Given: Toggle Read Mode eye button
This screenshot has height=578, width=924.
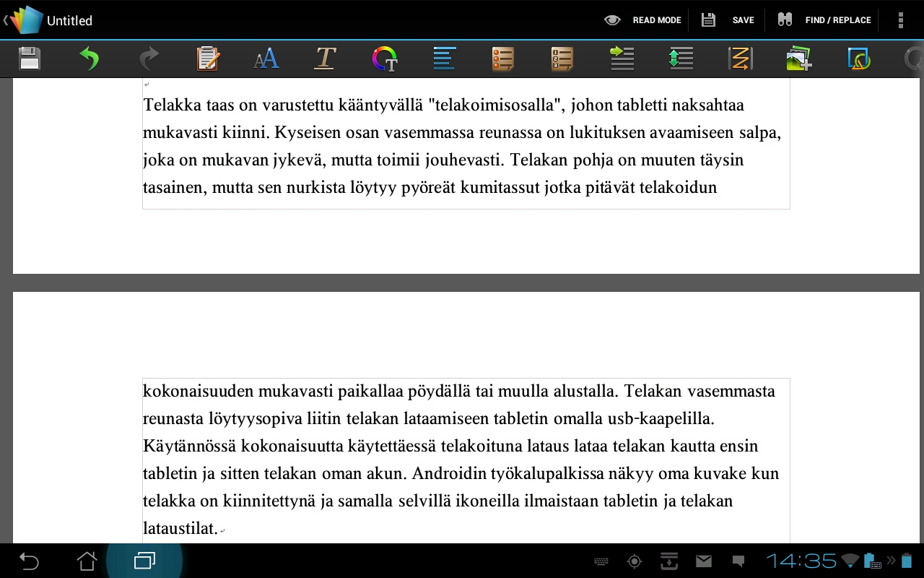Looking at the screenshot, I should pos(642,20).
